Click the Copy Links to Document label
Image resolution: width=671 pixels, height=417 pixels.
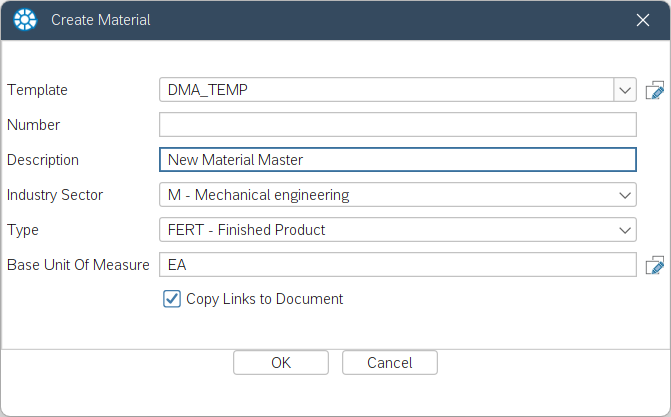click(x=264, y=299)
